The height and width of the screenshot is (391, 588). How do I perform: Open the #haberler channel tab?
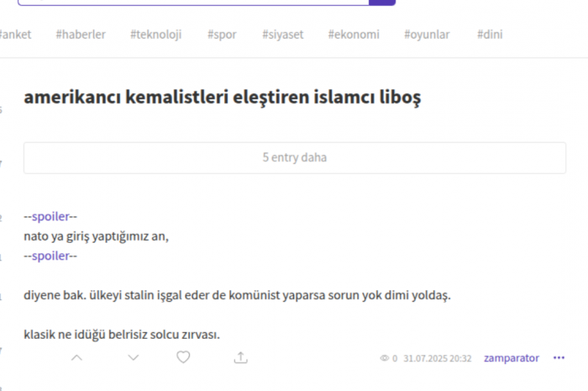[81, 34]
